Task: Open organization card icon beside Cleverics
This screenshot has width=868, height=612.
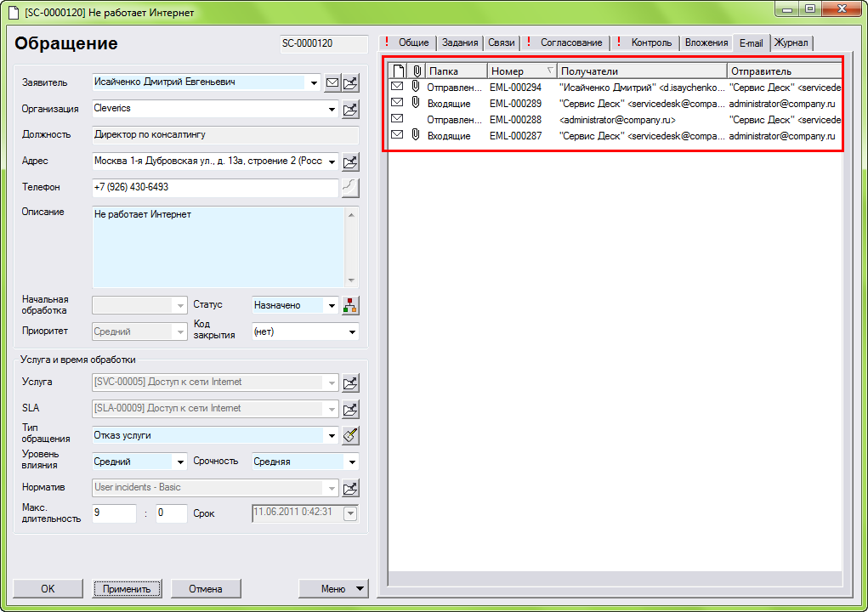Action: click(x=350, y=110)
